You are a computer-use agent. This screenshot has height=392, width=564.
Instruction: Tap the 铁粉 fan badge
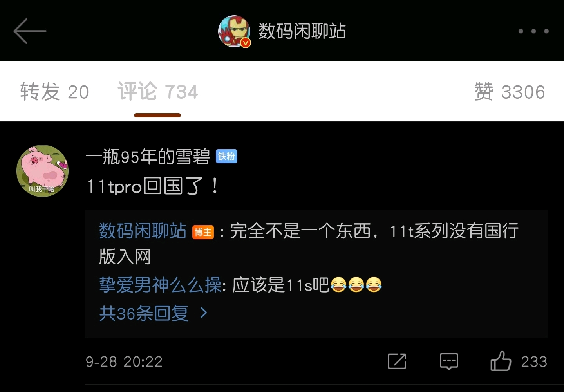(x=226, y=157)
